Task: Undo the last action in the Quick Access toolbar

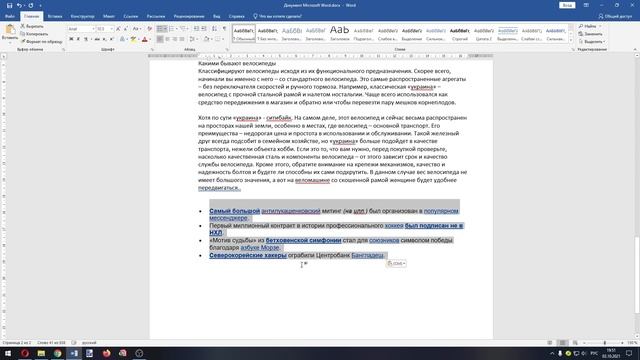Action: point(19,5)
